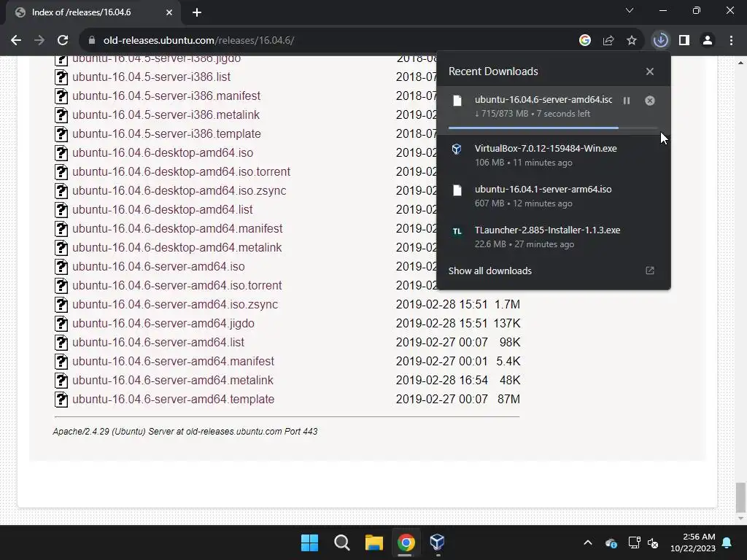Open Chrome's three-dot menu
This screenshot has height=560, width=747.
click(x=731, y=41)
